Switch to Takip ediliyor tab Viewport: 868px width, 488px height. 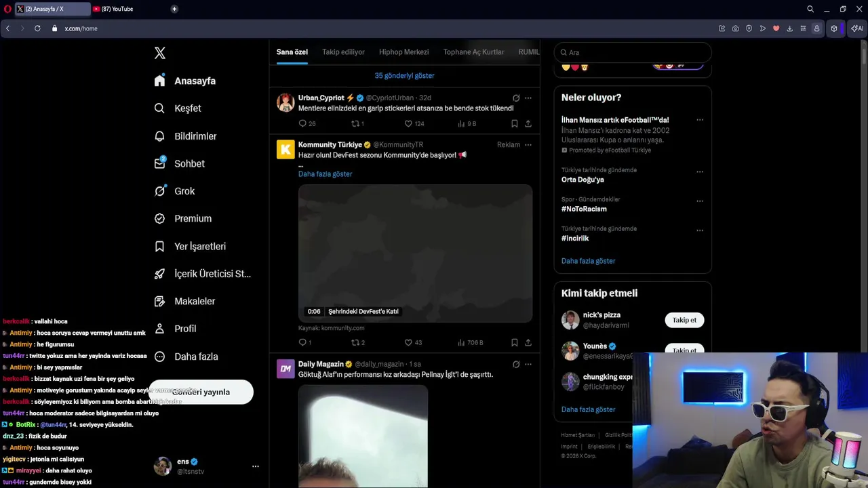coord(343,52)
